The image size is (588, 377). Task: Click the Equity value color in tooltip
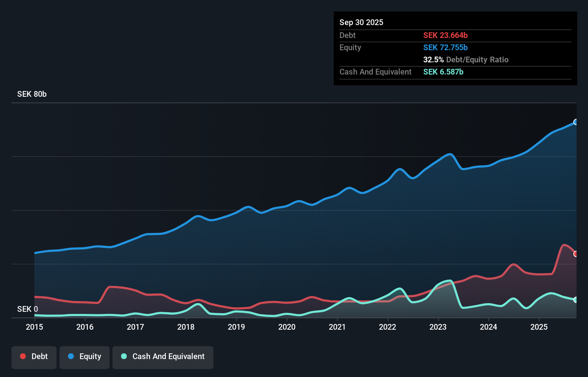(x=445, y=47)
